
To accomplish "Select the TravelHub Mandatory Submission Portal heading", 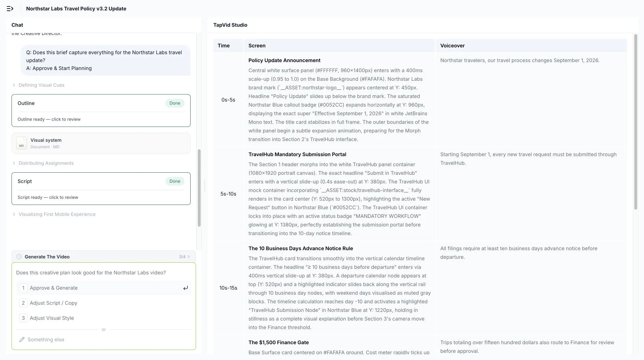I will [297, 154].
